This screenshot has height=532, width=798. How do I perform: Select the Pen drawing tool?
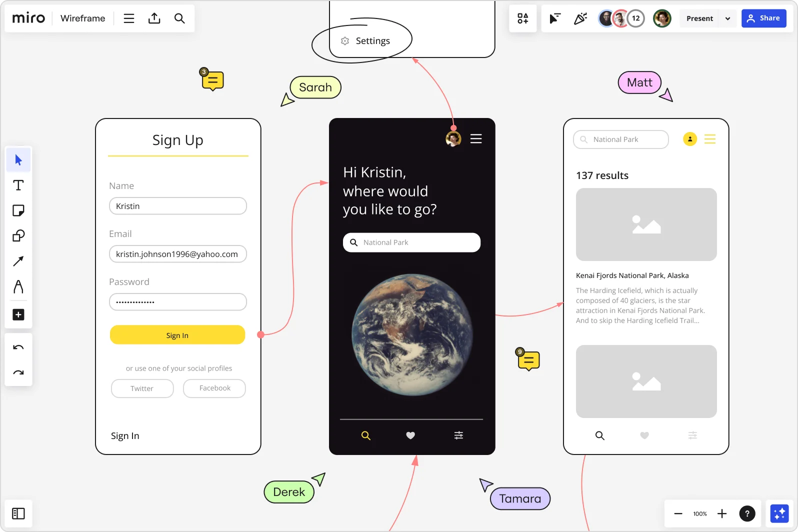click(x=18, y=287)
